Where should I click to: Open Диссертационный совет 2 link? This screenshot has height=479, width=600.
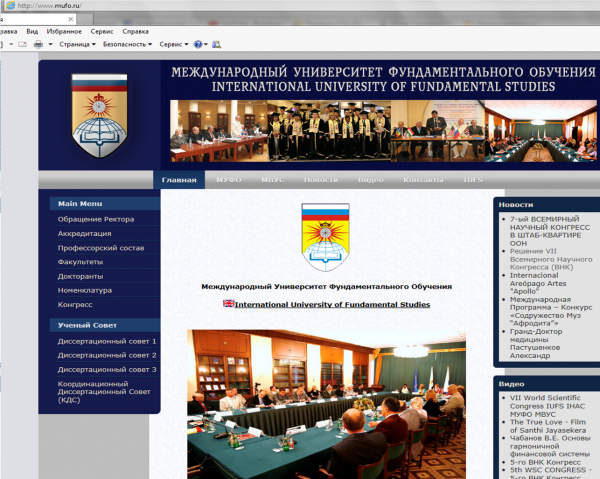point(107,355)
